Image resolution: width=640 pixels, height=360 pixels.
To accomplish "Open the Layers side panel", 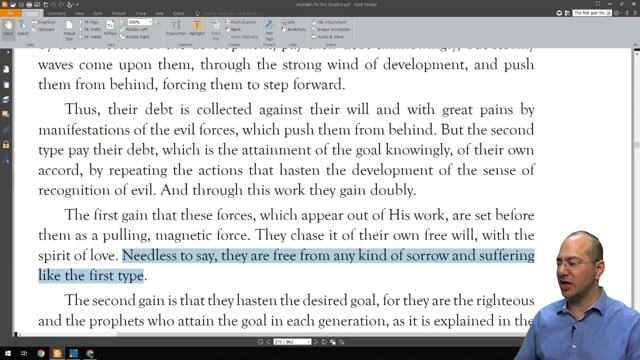I will click(6, 100).
